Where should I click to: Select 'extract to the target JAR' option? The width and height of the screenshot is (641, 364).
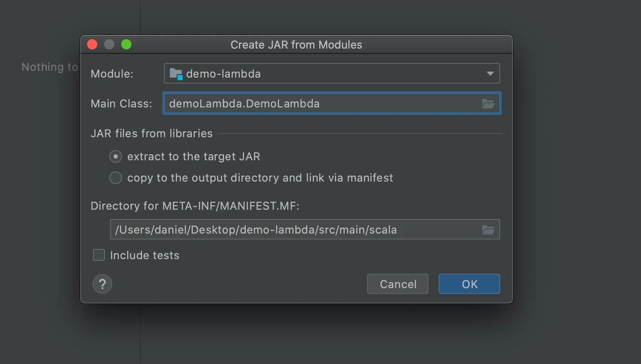point(115,156)
